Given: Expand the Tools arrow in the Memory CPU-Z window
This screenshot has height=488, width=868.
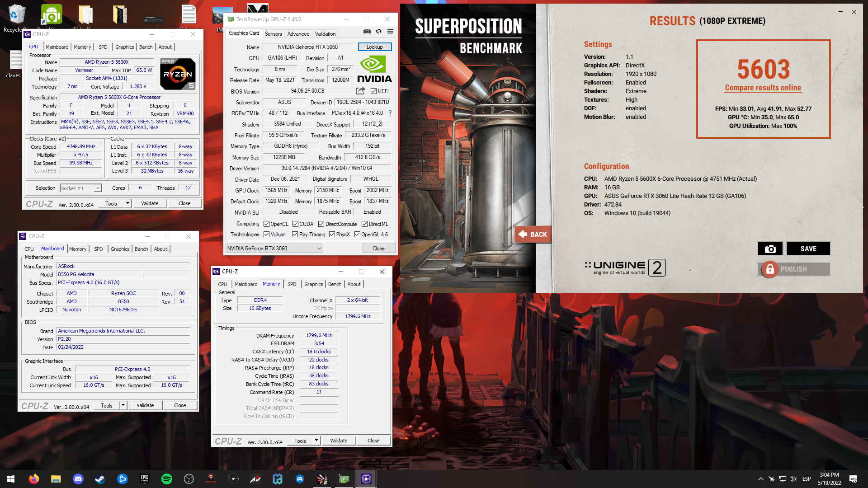Looking at the screenshot, I should [316, 441].
